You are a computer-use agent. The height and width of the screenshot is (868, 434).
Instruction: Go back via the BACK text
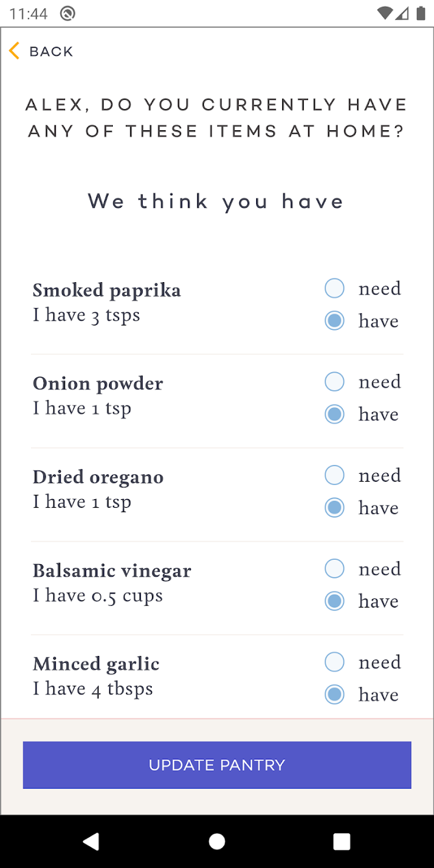[x=51, y=51]
